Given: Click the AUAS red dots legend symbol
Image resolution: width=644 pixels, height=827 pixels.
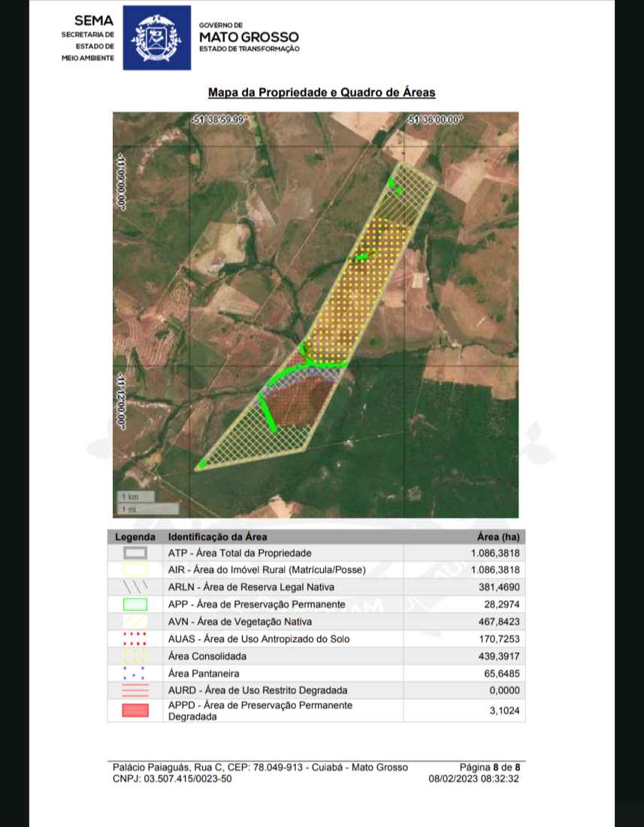Looking at the screenshot, I should point(135,639).
